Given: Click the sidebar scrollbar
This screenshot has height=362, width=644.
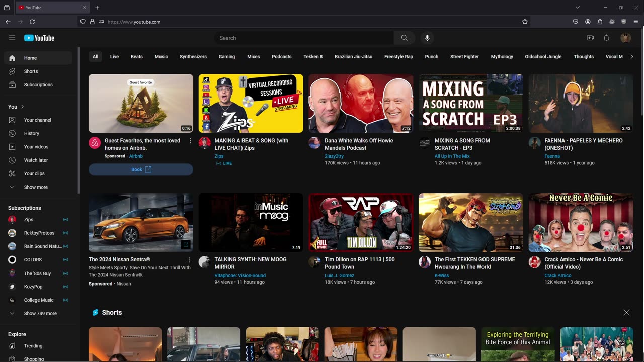Looking at the screenshot, I should (x=79, y=121).
